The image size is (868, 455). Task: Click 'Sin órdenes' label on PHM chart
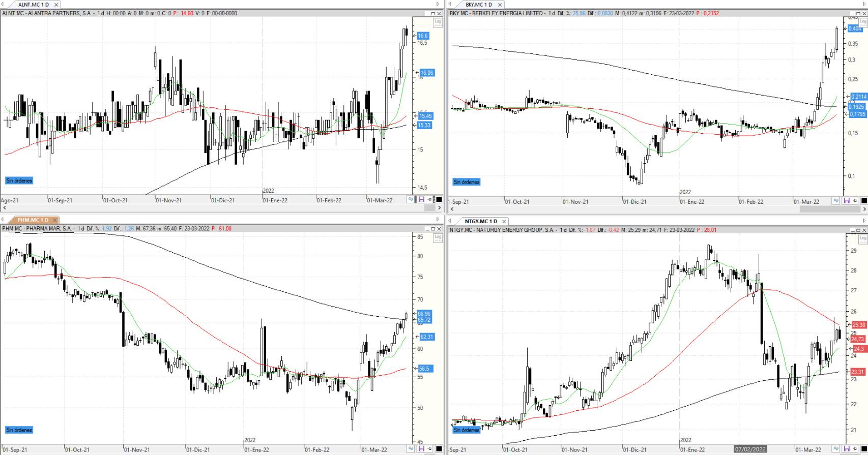[19, 430]
